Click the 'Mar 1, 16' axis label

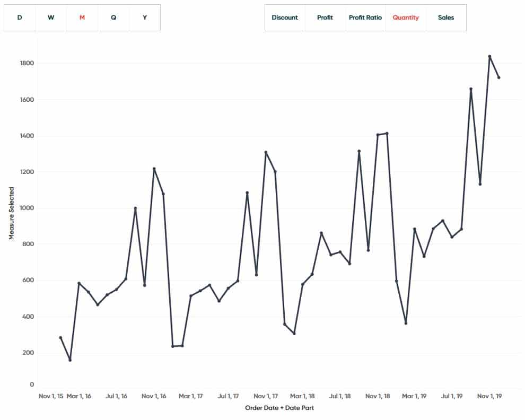79,396
